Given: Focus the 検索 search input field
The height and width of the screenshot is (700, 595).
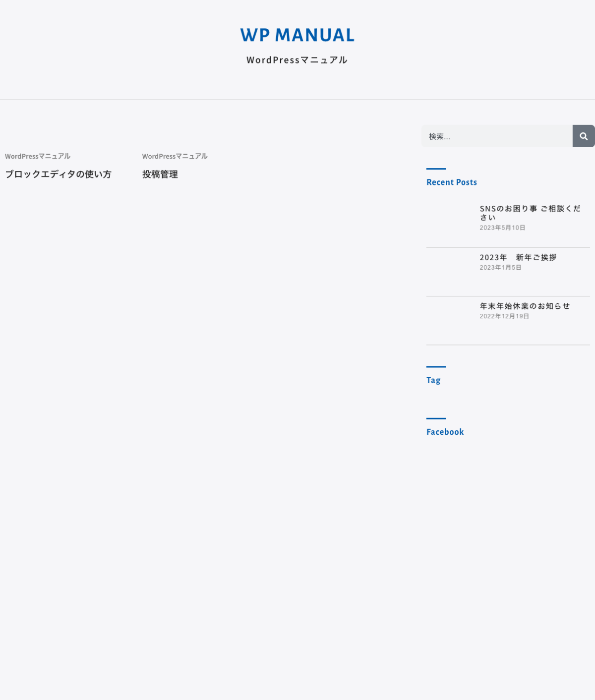Looking at the screenshot, I should coord(497,136).
